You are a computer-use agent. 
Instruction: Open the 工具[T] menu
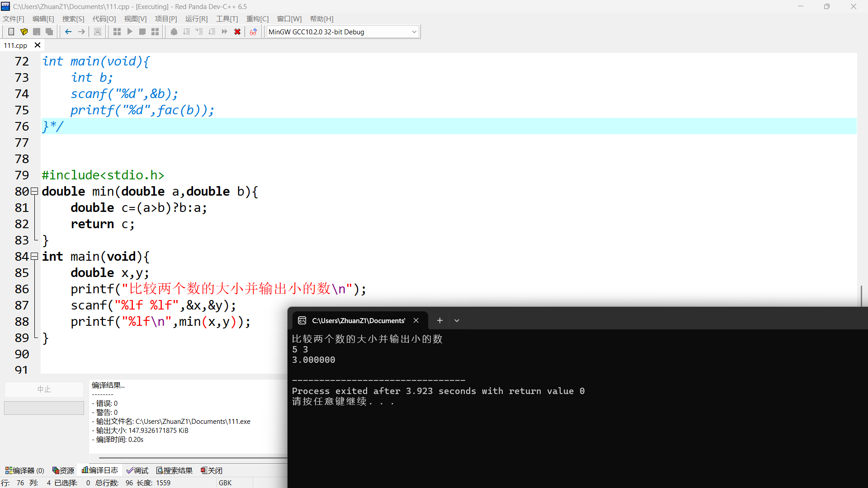pos(227,19)
